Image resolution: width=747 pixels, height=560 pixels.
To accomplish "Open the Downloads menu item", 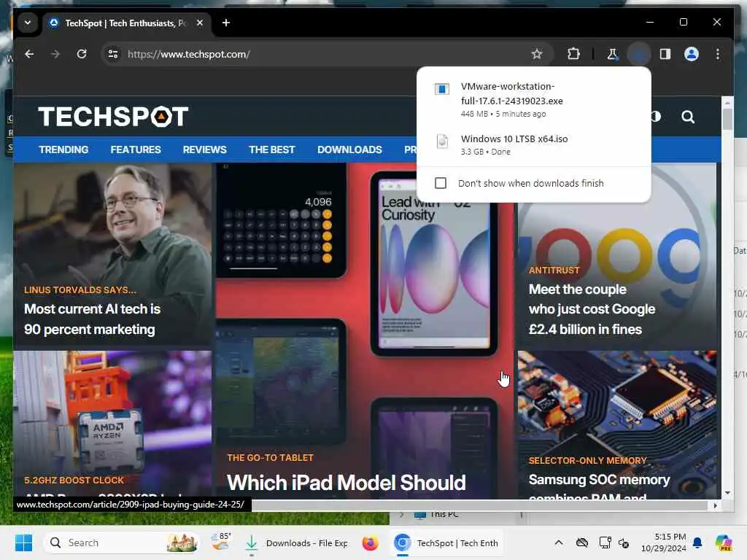I will [x=349, y=149].
